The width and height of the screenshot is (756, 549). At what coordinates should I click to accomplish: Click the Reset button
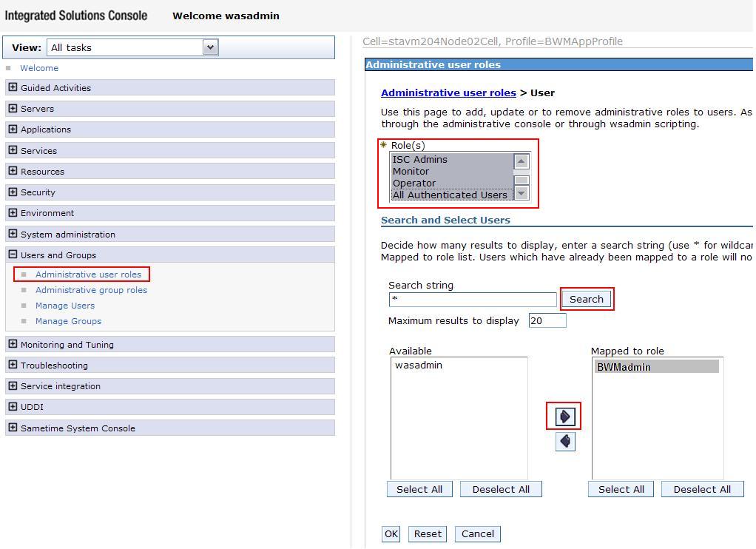click(428, 533)
